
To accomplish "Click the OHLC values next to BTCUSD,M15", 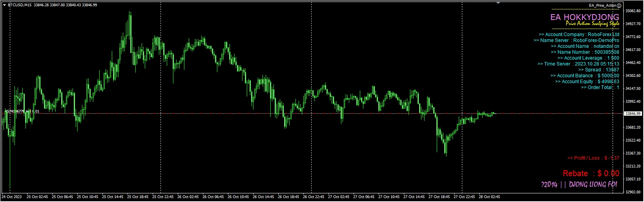I will click(66, 5).
